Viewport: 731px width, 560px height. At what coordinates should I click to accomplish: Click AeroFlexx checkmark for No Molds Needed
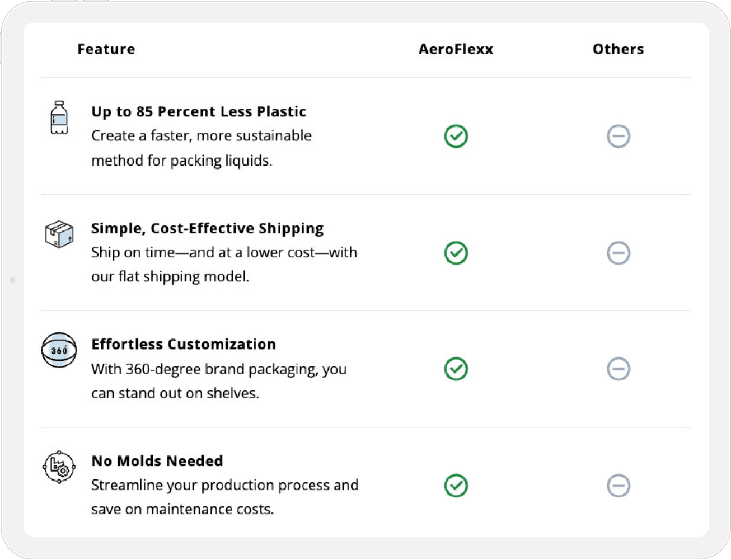click(x=456, y=486)
